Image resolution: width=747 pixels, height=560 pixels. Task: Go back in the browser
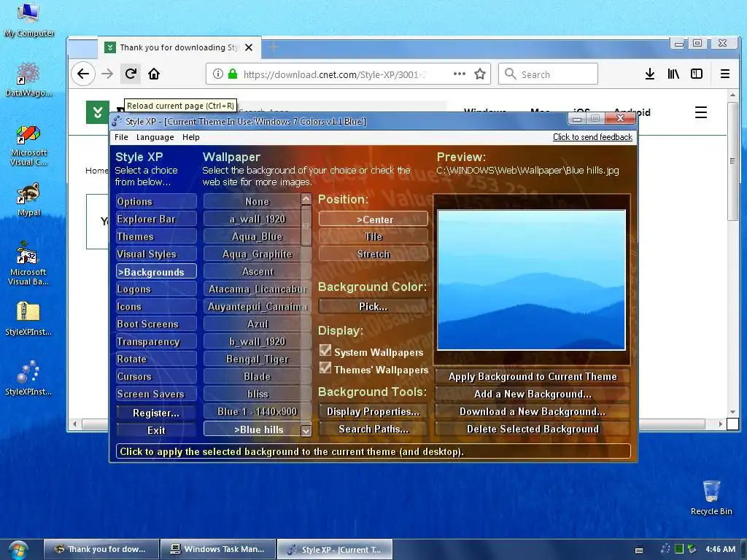[x=83, y=74]
